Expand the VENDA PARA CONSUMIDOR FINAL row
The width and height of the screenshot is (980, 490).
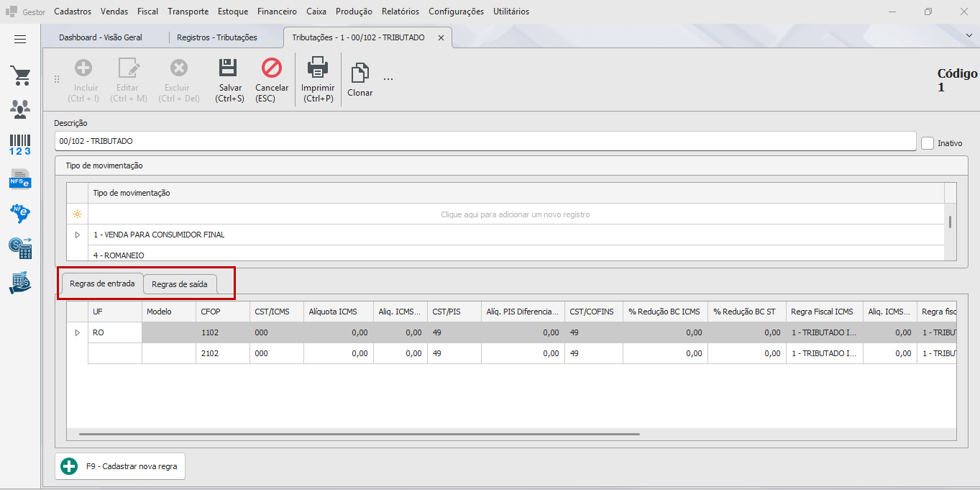(x=78, y=235)
